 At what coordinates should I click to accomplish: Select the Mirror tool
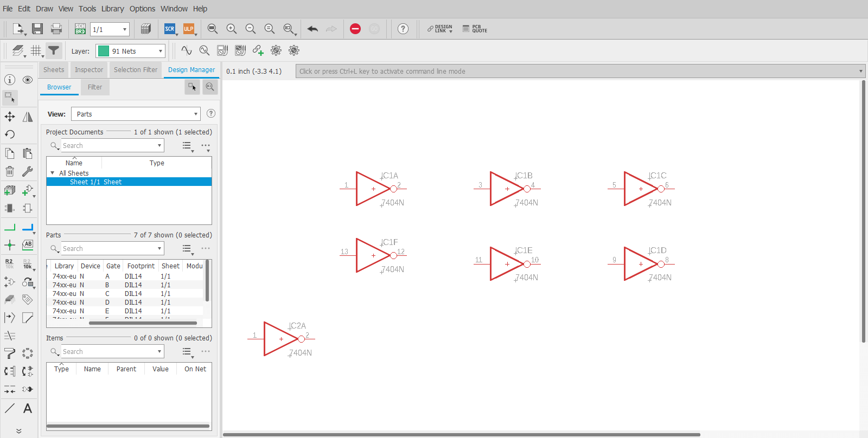(28, 117)
